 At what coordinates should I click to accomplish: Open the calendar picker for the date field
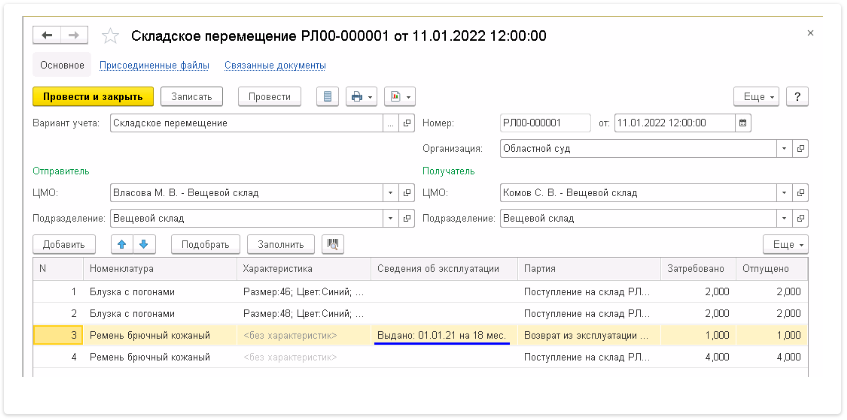click(x=742, y=123)
